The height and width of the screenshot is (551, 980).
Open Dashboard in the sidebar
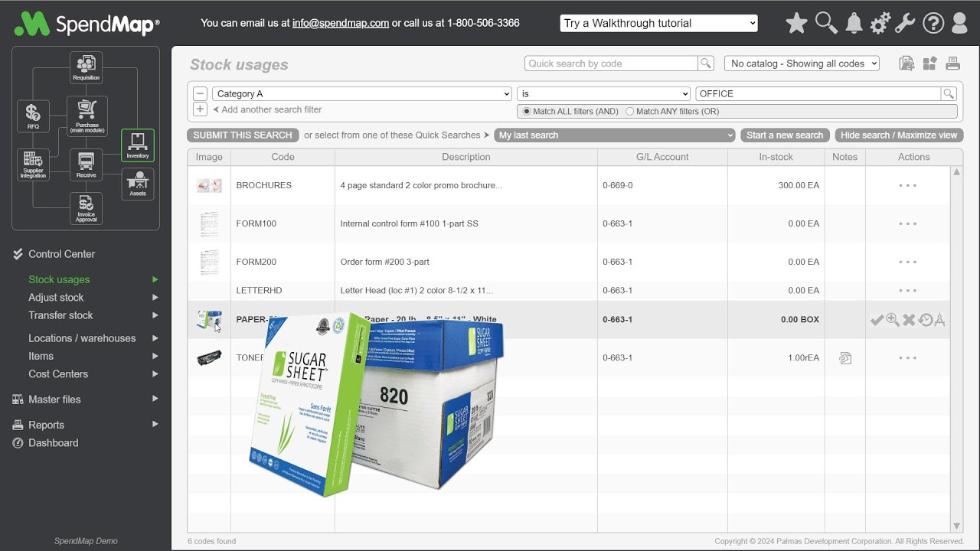(53, 443)
